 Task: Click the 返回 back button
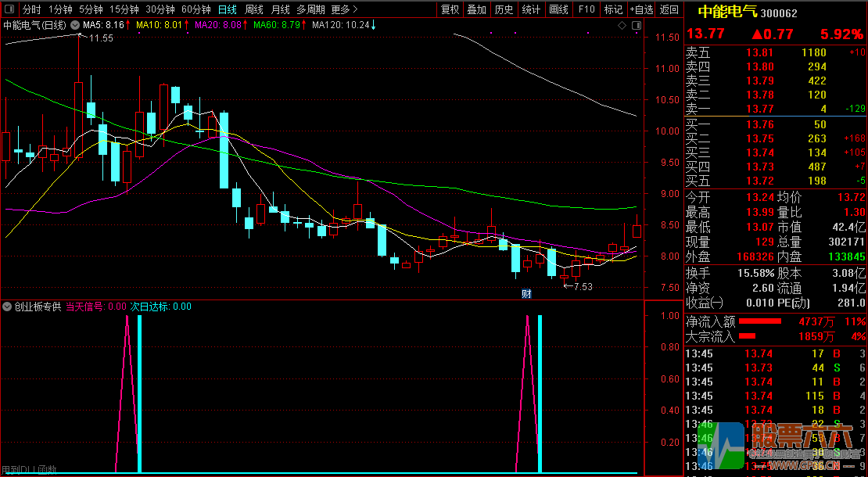tap(669, 10)
